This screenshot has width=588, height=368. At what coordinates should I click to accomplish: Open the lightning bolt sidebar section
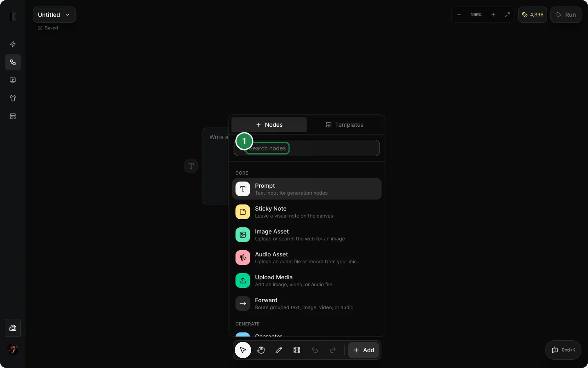(13, 44)
